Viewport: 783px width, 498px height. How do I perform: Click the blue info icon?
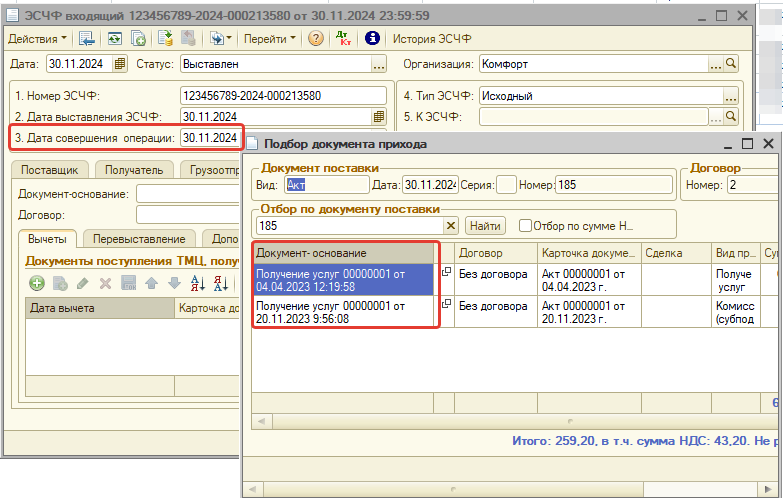coord(372,38)
